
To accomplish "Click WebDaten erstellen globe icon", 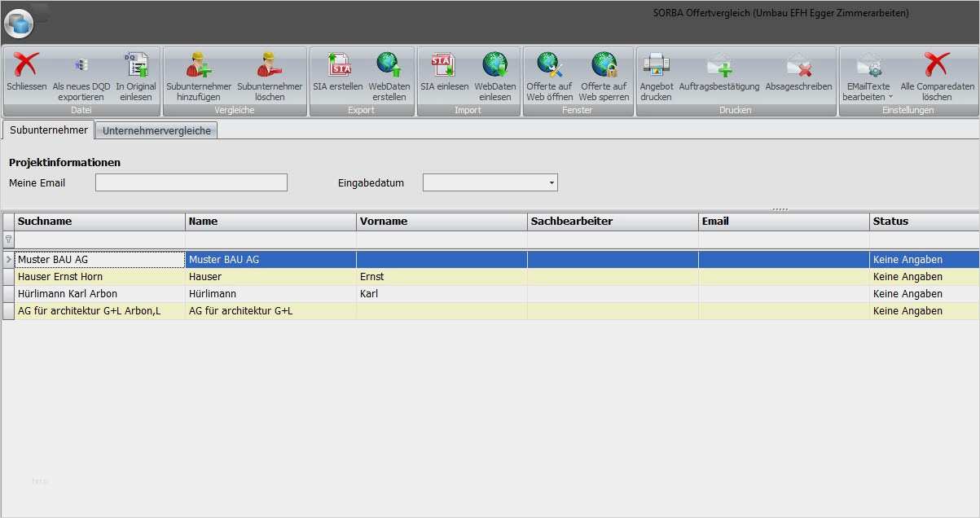I will pos(389,64).
